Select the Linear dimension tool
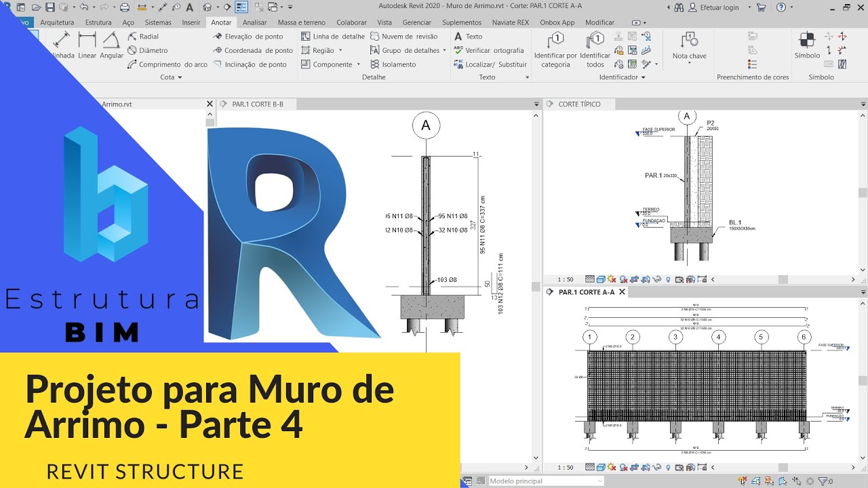The image size is (868, 488). [87, 45]
